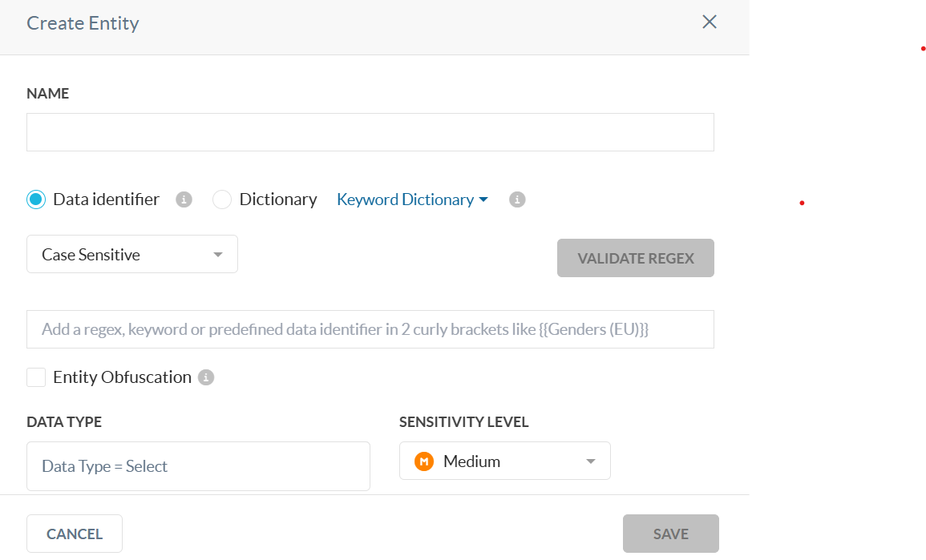The width and height of the screenshot is (926, 560).
Task: Click the Validate Regex button
Action: pyautogui.click(x=636, y=258)
